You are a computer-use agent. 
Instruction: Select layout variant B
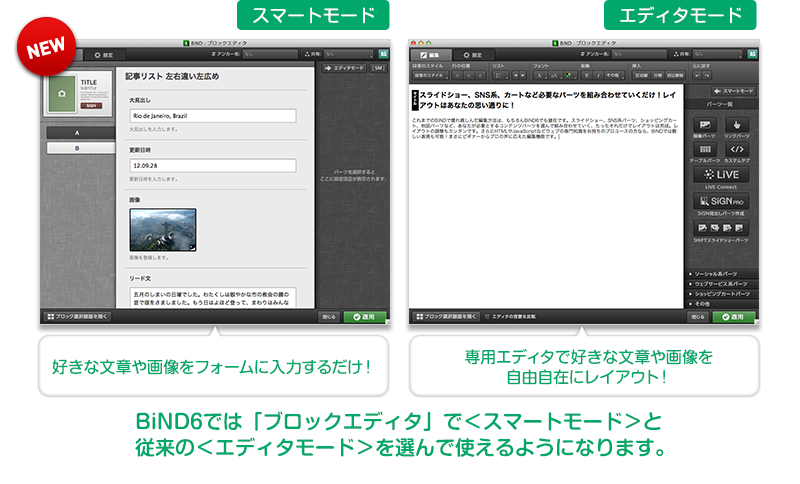[x=81, y=148]
